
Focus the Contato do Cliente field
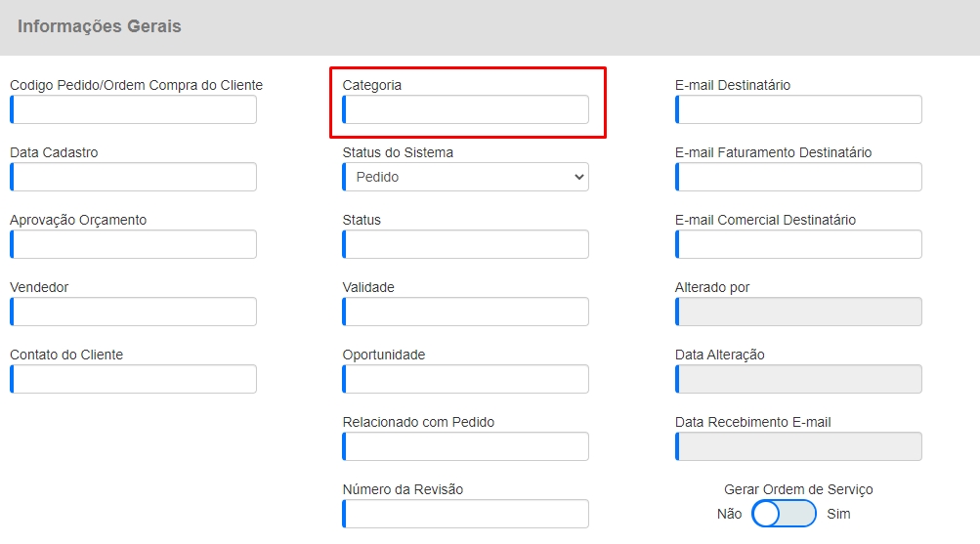tap(134, 379)
